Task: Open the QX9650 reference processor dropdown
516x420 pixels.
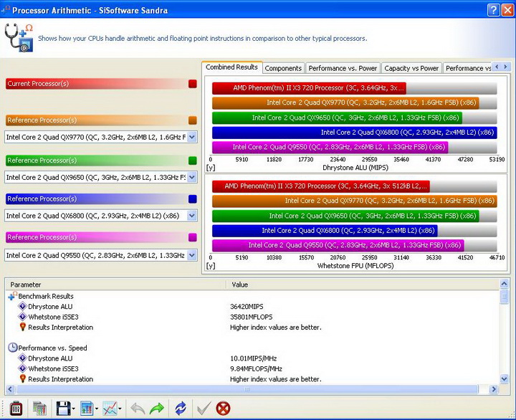Action: click(x=192, y=177)
